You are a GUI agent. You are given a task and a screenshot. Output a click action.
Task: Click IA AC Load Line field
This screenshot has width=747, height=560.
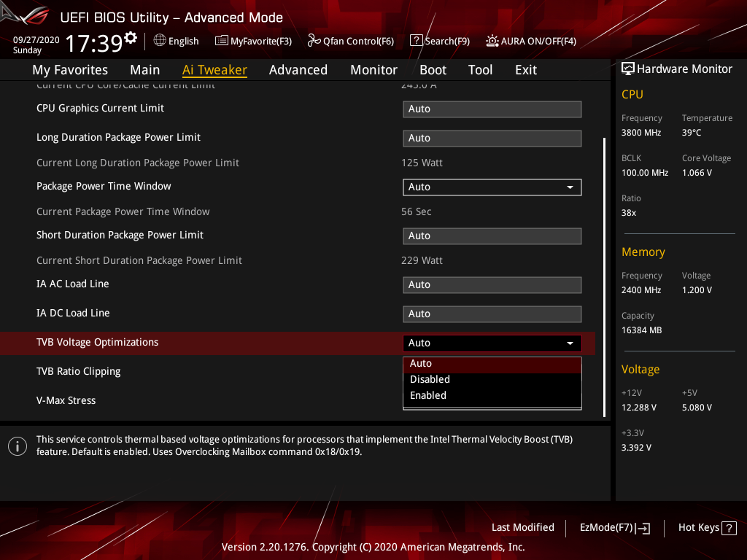point(492,285)
